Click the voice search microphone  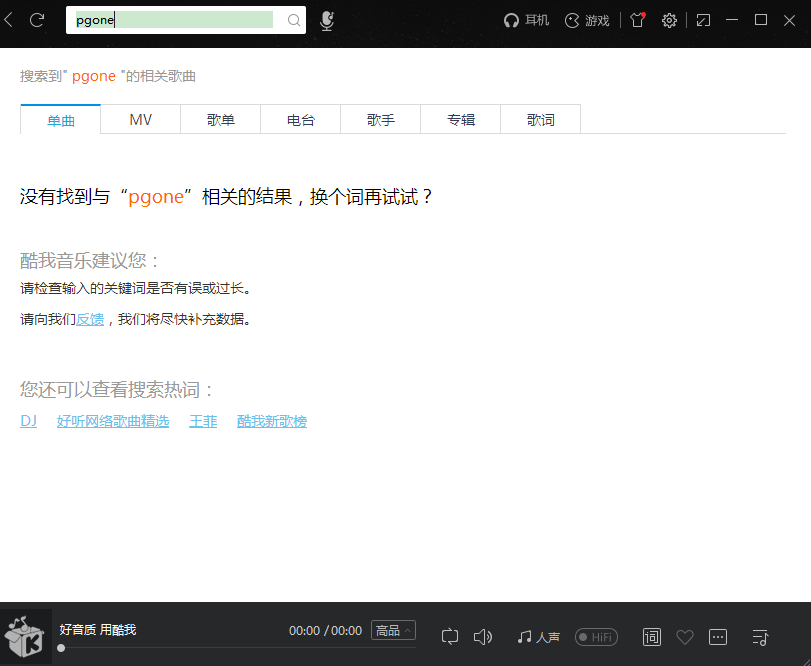coord(326,19)
